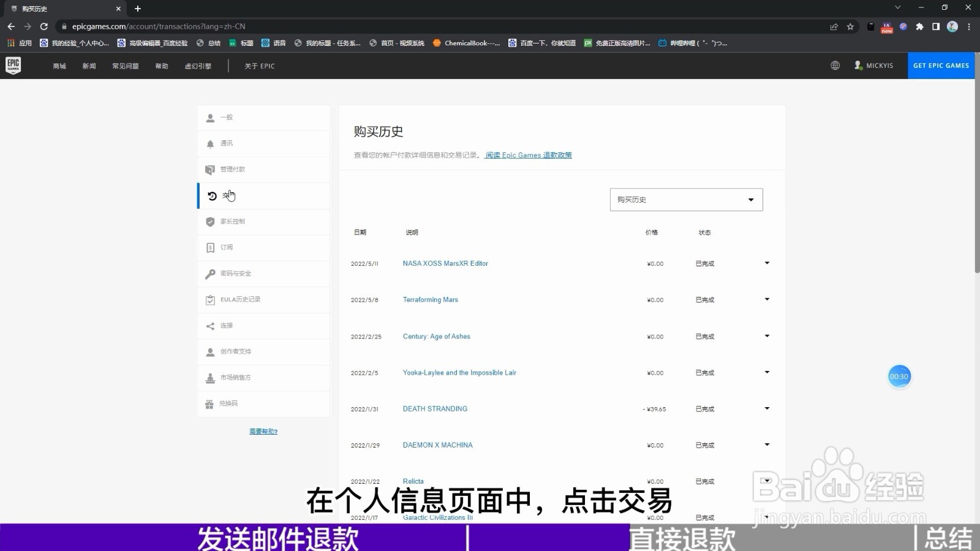Bookmark this page with the star icon
Screen dimensions: 980x551
pyautogui.click(x=850, y=26)
